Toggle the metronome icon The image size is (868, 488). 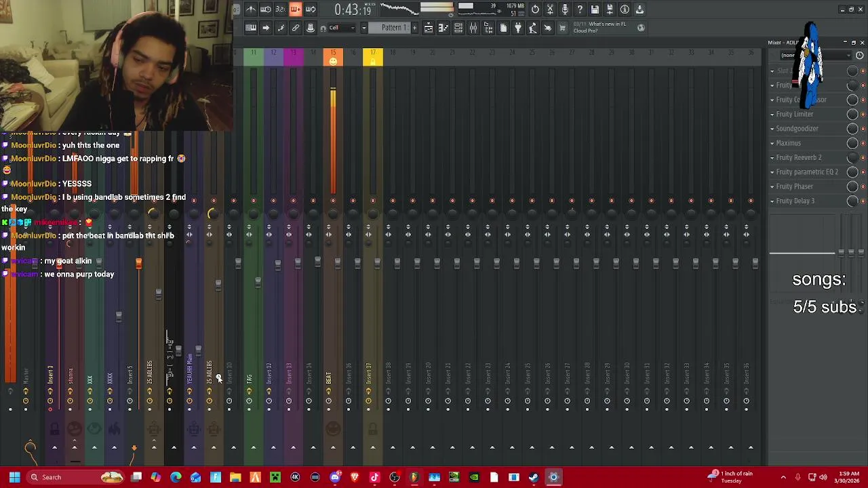(251, 9)
